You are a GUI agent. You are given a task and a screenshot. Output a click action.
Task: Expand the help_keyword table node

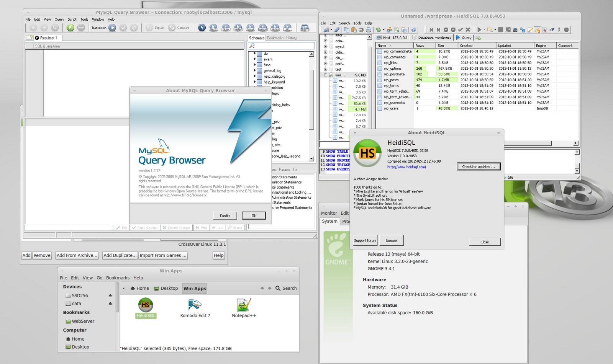pyautogui.click(x=255, y=82)
